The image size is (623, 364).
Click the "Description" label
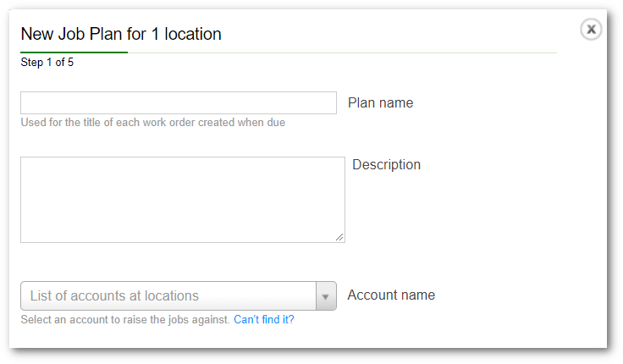(x=386, y=164)
